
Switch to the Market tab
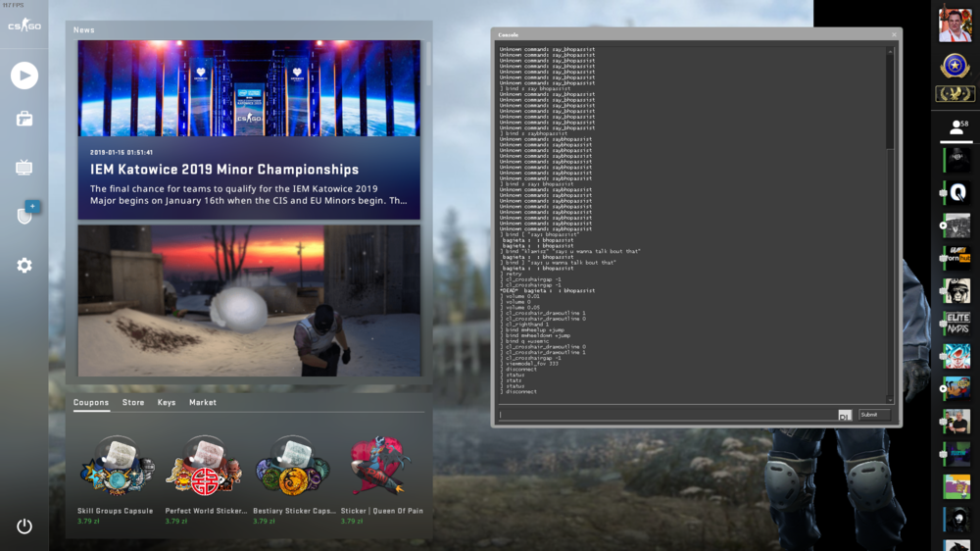203,403
